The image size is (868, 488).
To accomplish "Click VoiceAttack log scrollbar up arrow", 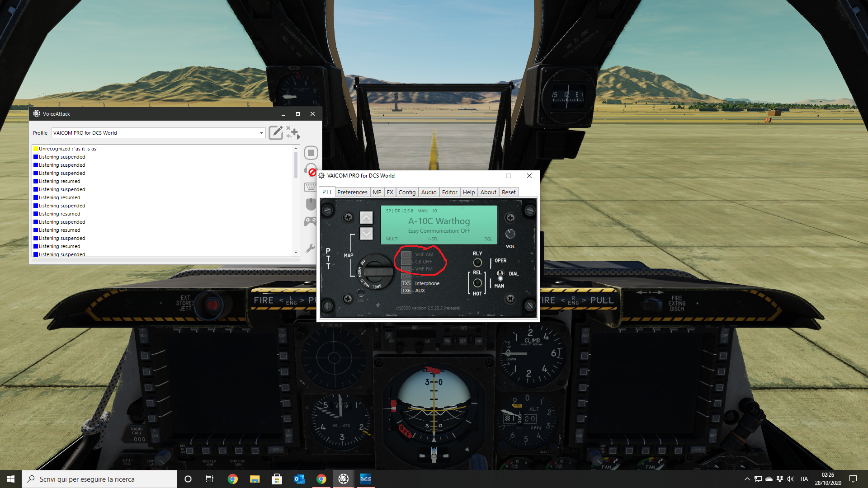I will point(296,148).
